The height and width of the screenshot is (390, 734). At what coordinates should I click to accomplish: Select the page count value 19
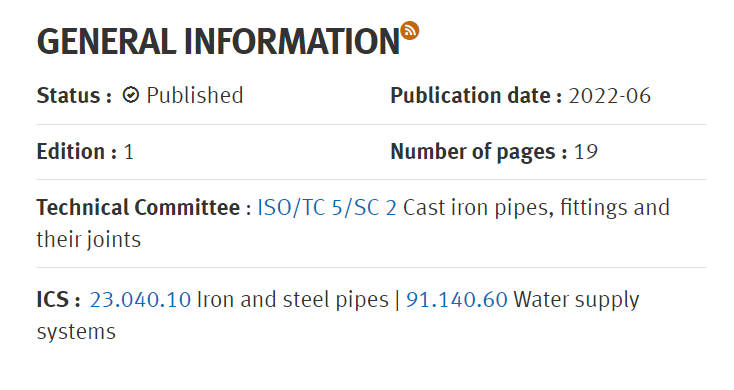tap(586, 152)
